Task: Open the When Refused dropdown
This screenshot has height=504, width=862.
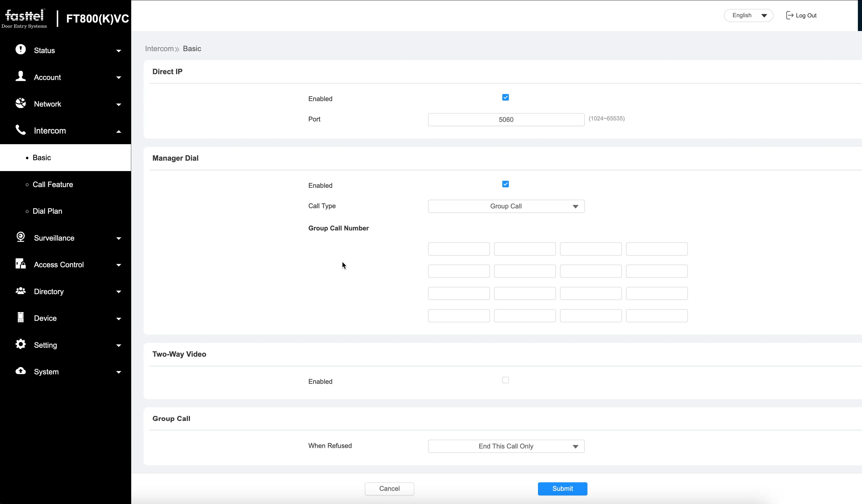Action: pos(506,446)
